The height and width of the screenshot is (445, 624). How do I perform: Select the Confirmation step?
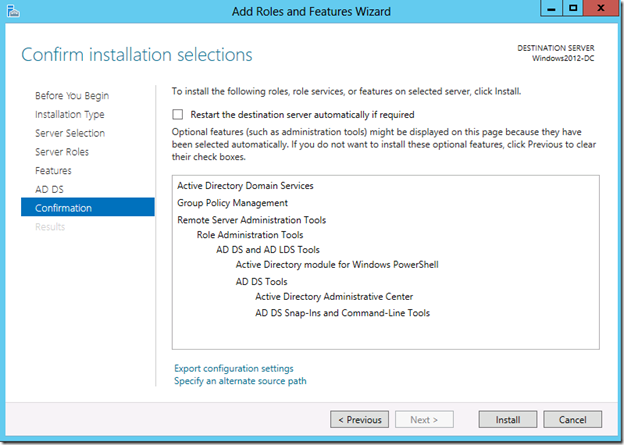88,207
